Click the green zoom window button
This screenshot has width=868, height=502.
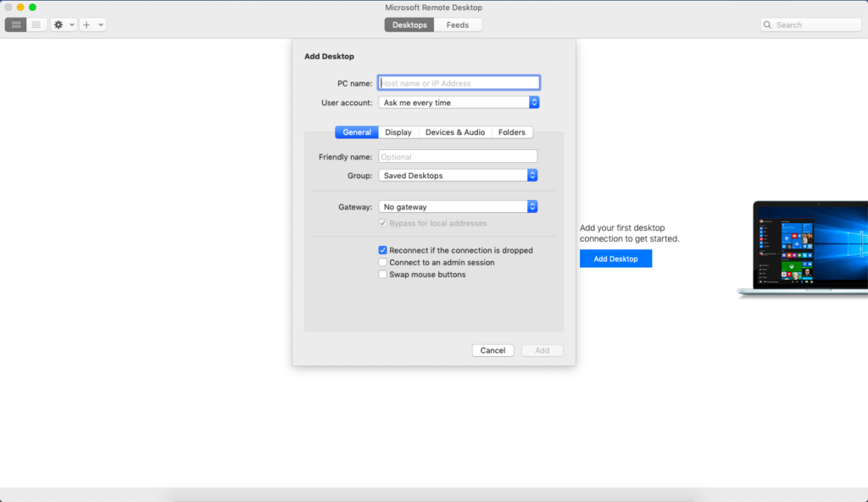(33, 7)
